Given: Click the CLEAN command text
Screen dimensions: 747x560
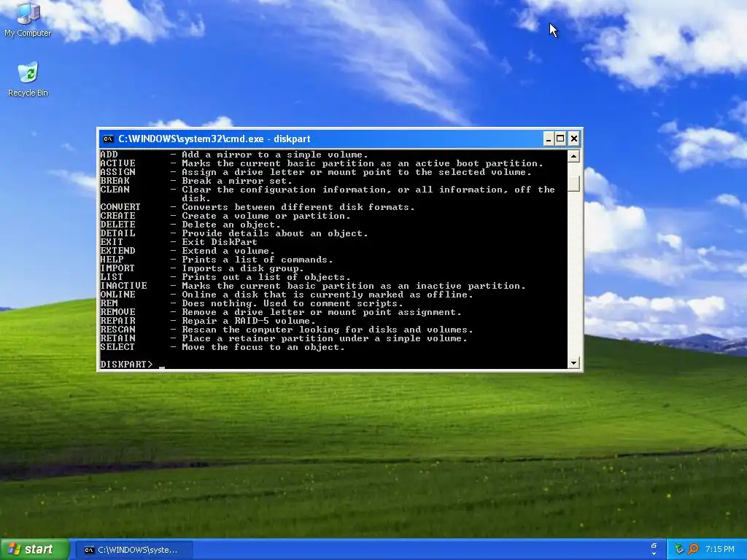Looking at the screenshot, I should 115,190.
